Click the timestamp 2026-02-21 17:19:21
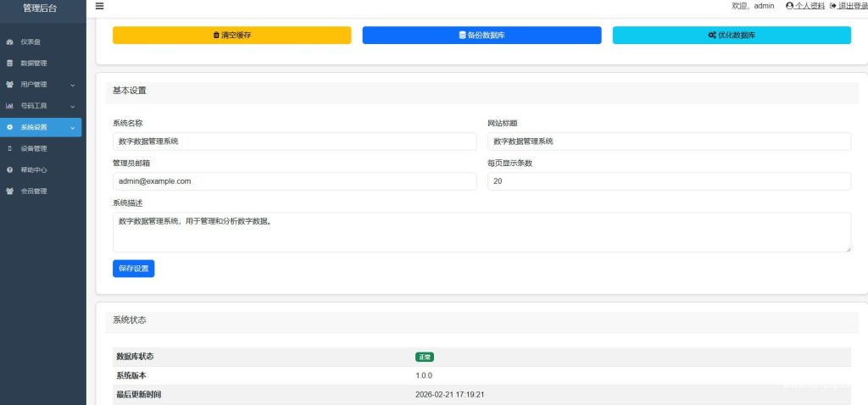The width and height of the screenshot is (868, 405). (450, 395)
